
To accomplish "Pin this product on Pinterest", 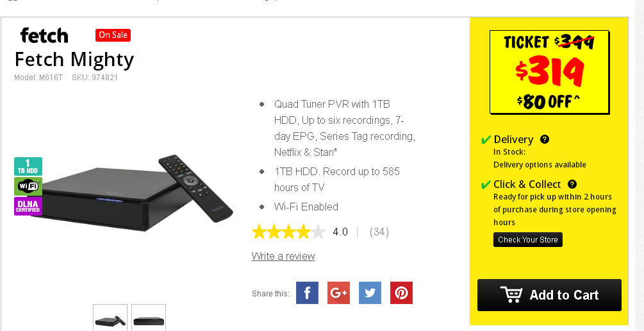I will pos(401,293).
